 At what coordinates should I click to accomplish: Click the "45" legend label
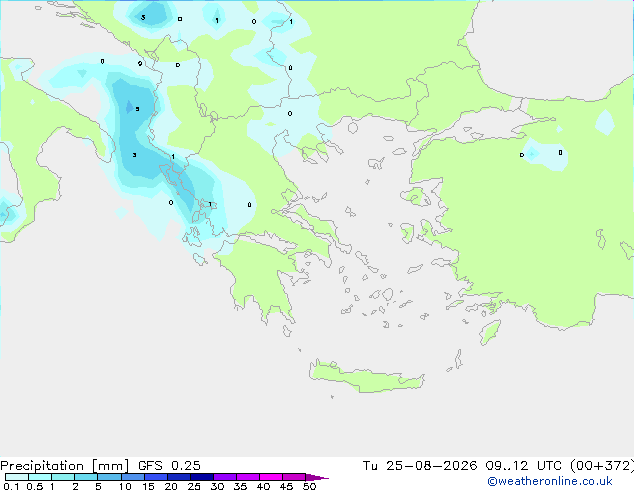[286, 486]
